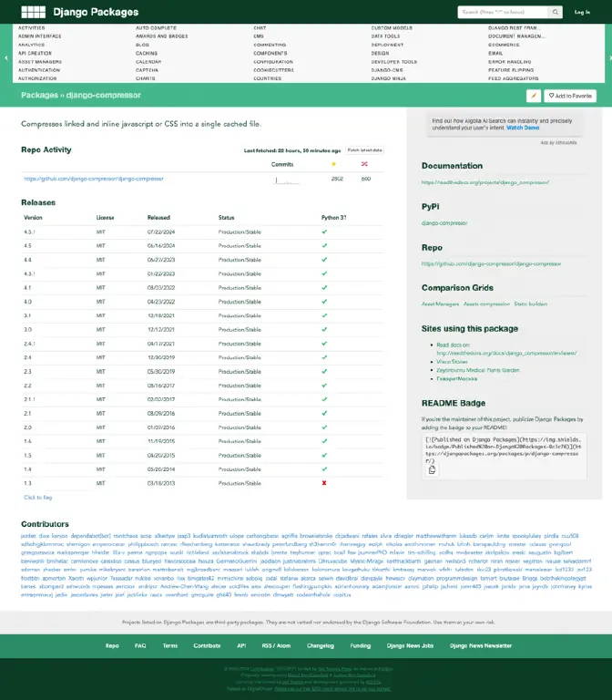Select the DEPLOYMENT category

click(387, 45)
